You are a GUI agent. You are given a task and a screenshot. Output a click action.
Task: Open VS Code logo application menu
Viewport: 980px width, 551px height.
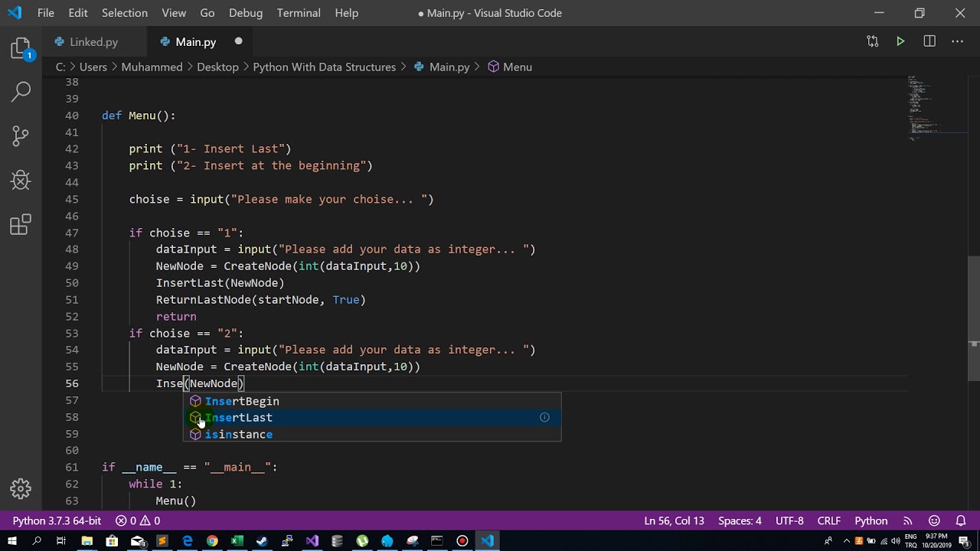tap(15, 13)
